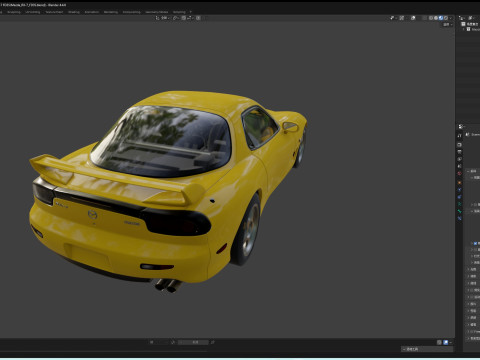Viewport: 480px width, 360px height.
Task: Toggle proportional editing in viewport header
Action: pyautogui.click(x=198, y=18)
